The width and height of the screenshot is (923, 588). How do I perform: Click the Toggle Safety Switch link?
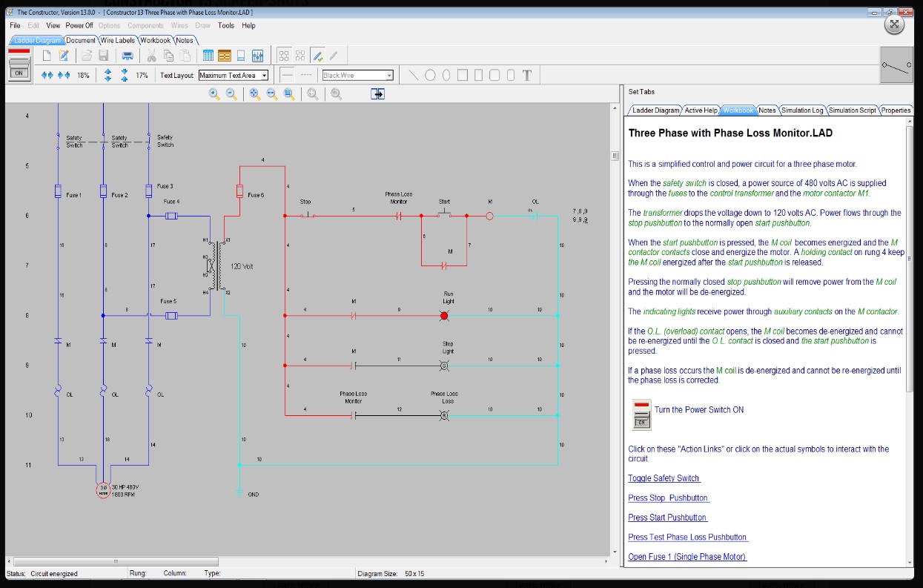tap(664, 478)
